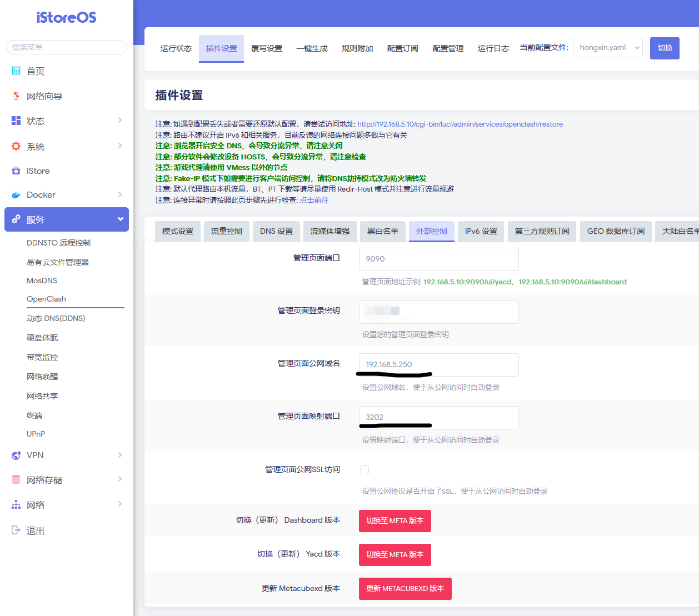Select the 插件设置 tab
The image size is (699, 616).
point(221,48)
